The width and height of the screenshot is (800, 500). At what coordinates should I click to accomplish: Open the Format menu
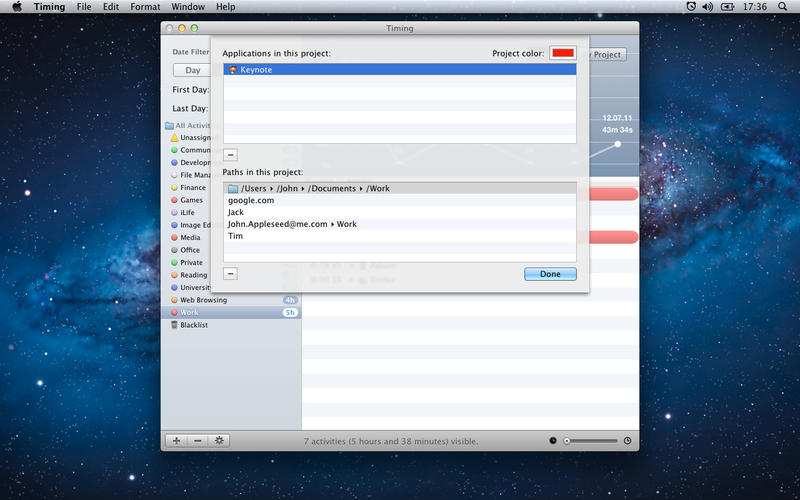(x=145, y=7)
